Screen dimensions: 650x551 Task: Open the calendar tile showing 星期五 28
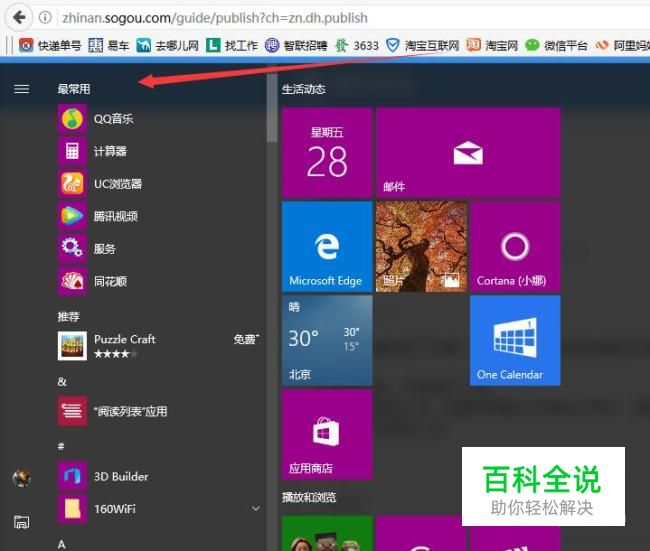pyautogui.click(x=327, y=153)
